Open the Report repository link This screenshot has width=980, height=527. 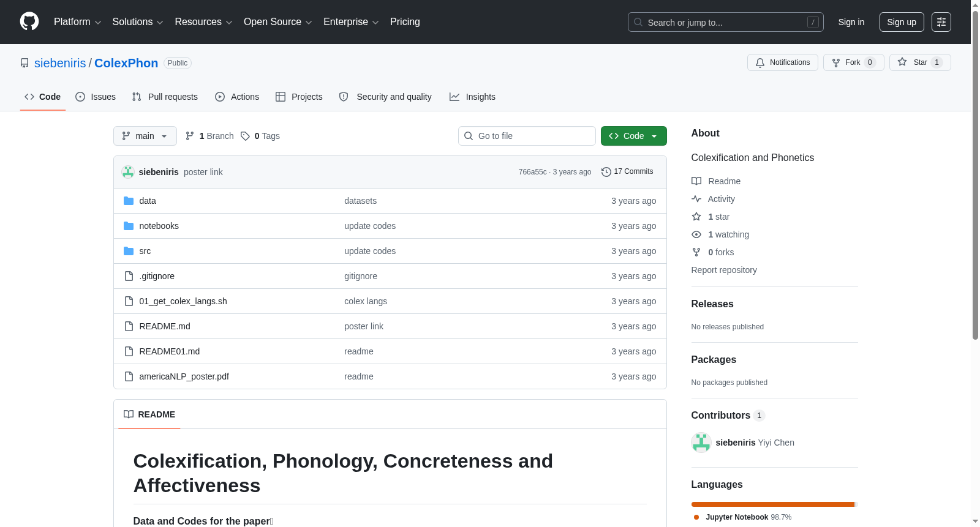[x=724, y=270]
